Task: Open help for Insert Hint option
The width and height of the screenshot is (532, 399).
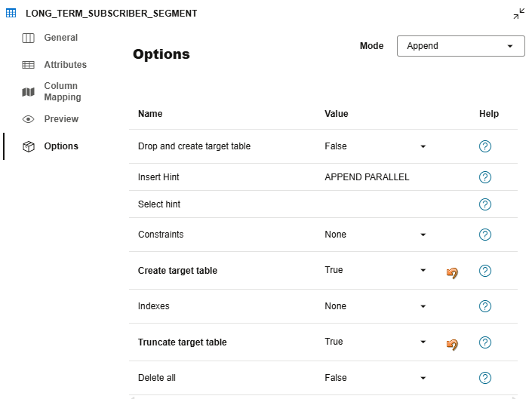Action: tap(485, 177)
